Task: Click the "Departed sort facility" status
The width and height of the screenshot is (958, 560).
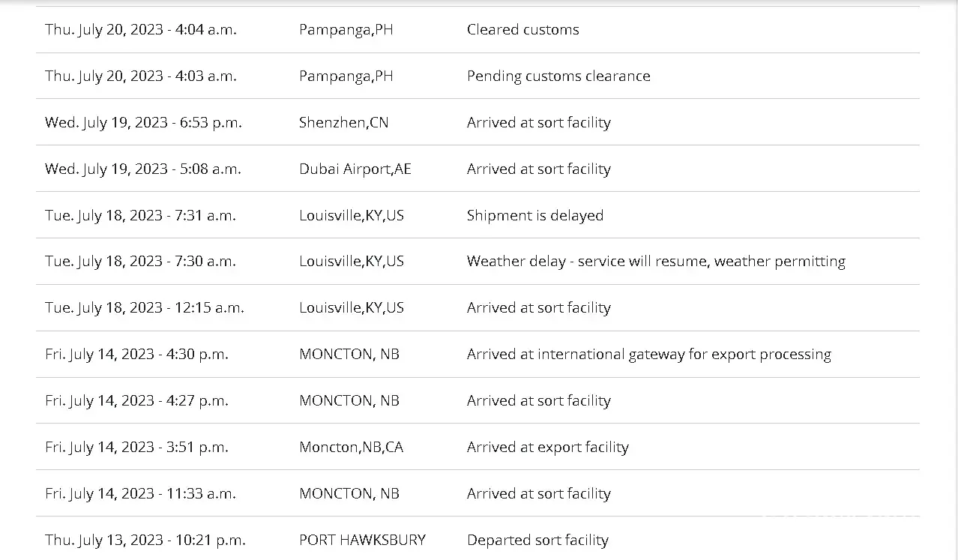Action: (537, 541)
